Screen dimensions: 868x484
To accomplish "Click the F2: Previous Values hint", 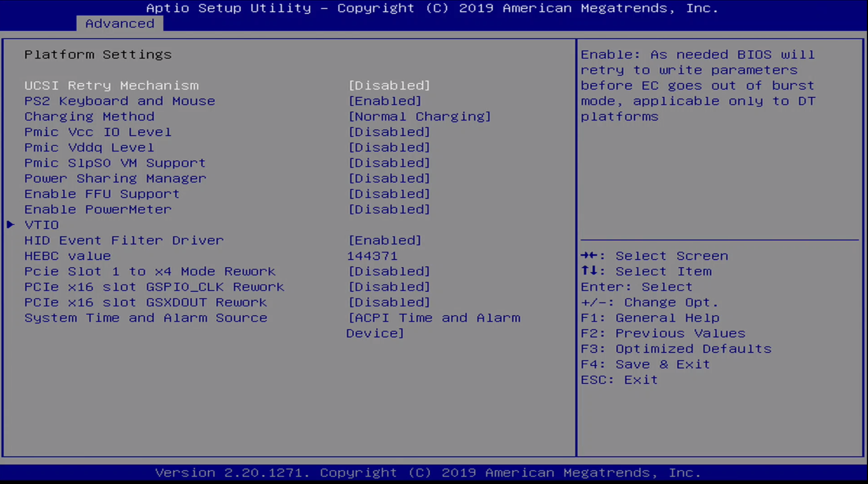I will [663, 333].
